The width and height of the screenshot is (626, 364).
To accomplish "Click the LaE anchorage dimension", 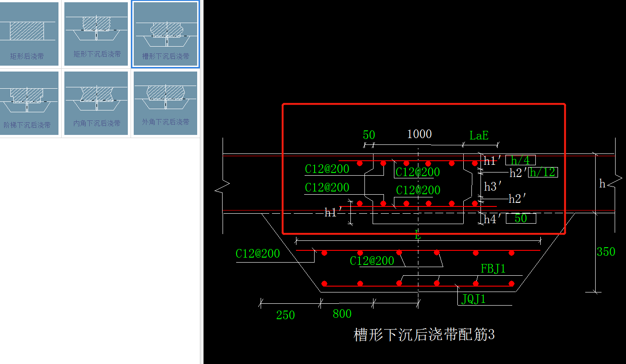I will pyautogui.click(x=479, y=135).
